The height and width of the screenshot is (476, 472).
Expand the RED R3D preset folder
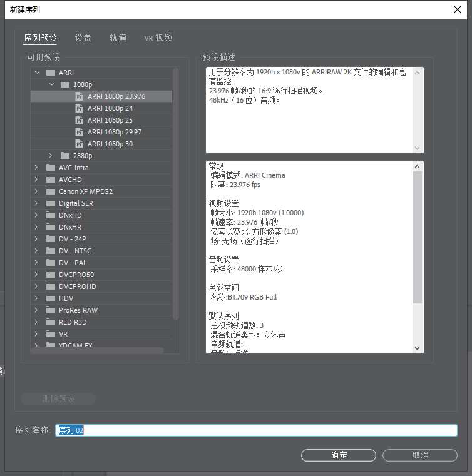(x=36, y=322)
